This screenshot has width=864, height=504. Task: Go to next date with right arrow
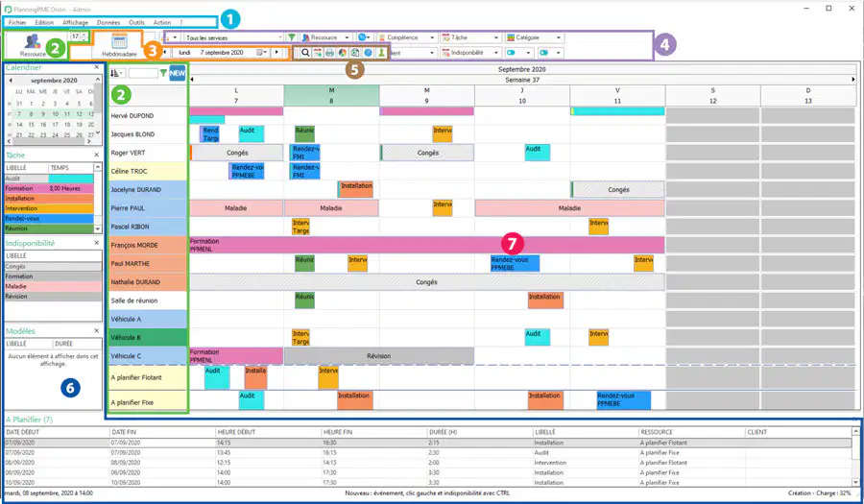point(276,53)
